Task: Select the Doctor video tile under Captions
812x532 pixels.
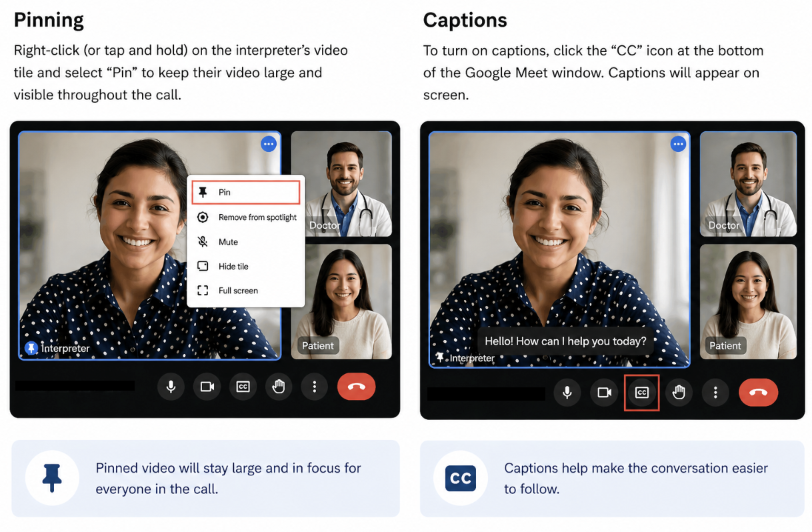Action: (x=748, y=184)
